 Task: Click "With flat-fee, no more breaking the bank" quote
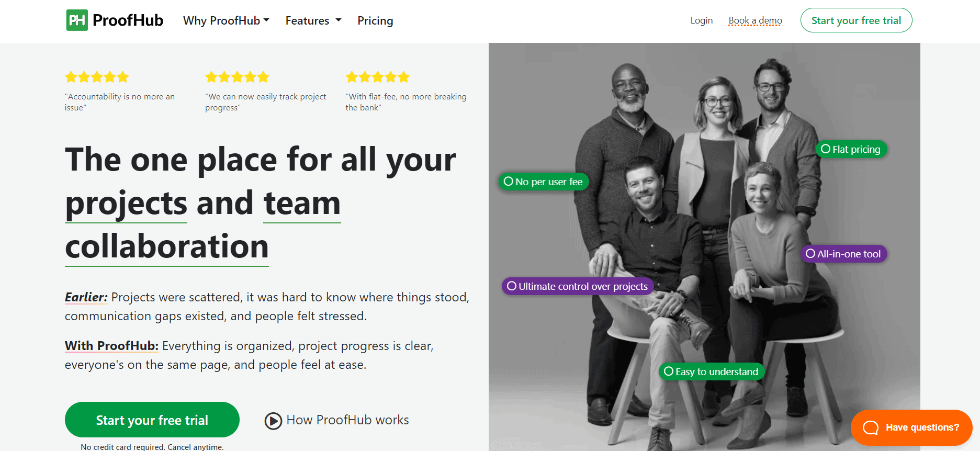(406, 102)
